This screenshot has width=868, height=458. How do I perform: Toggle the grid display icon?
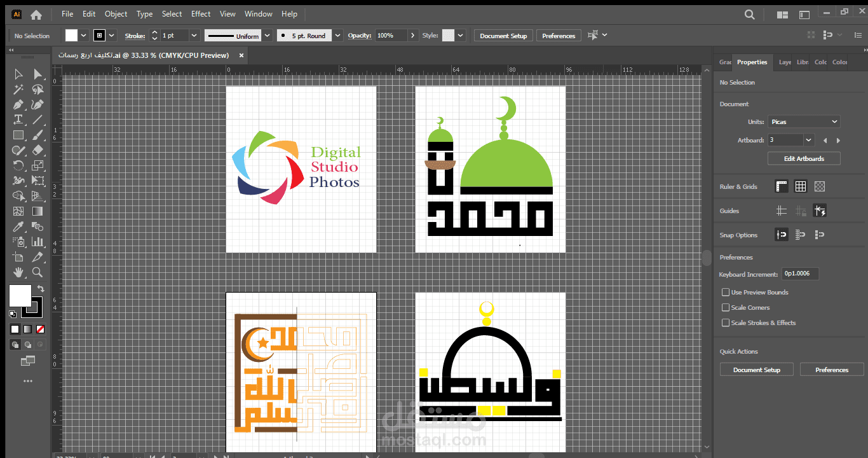(801, 186)
